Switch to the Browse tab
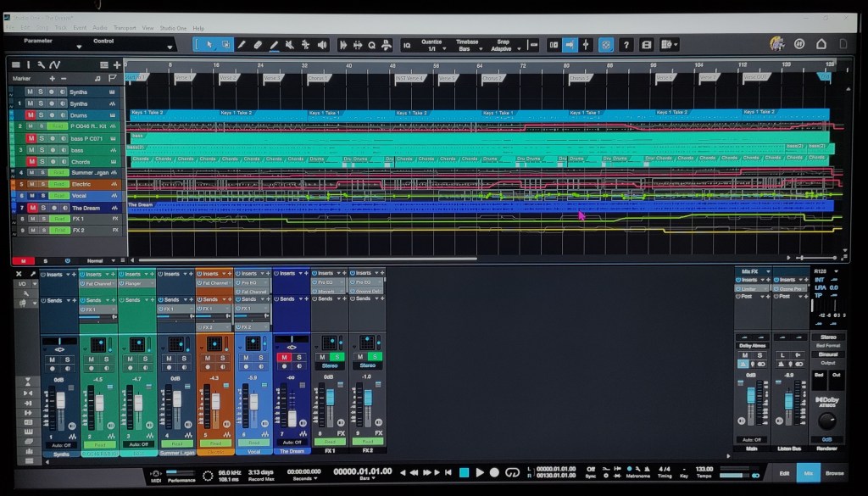Image resolution: width=868 pixels, height=496 pixels. [834, 473]
